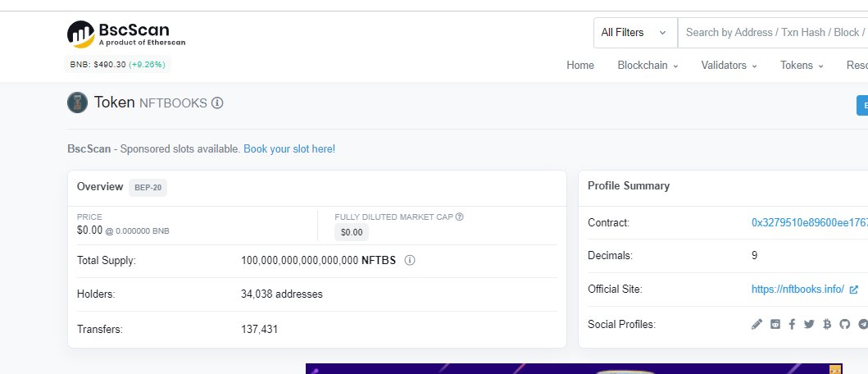The width and height of the screenshot is (868, 374).
Task: Open the blog pencil social profile icon
Action: 757,324
